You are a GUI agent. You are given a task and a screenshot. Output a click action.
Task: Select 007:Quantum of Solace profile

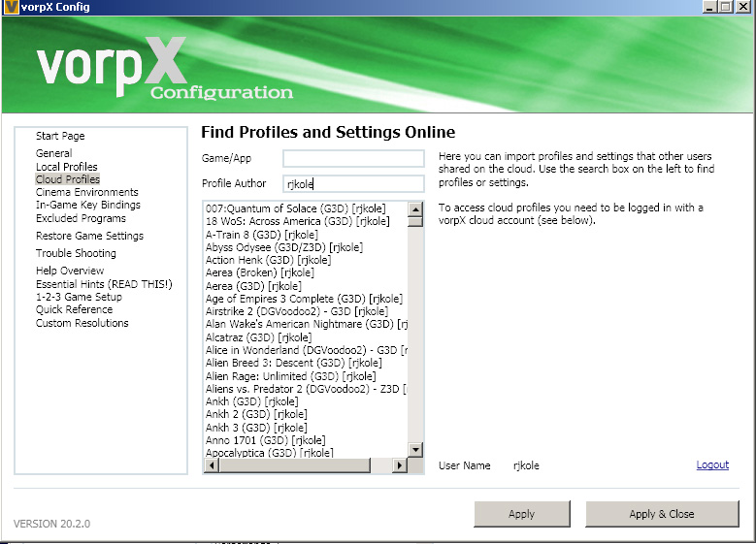click(296, 208)
